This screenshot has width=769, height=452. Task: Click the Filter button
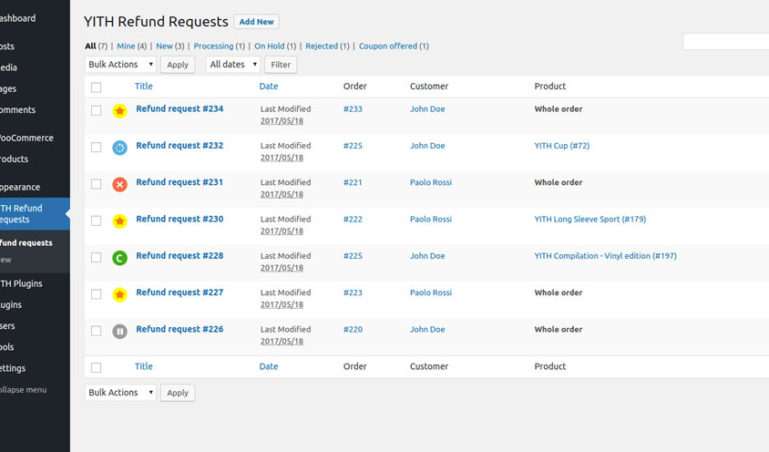point(281,65)
